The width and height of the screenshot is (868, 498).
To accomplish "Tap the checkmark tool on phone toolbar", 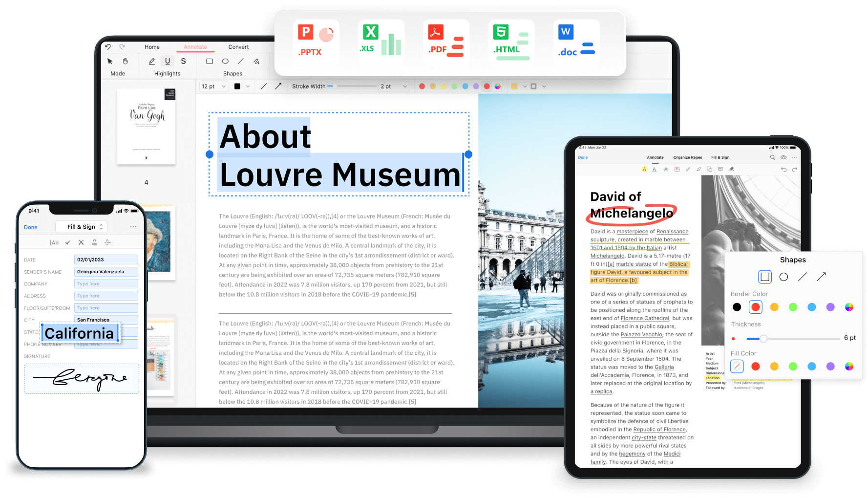I will point(68,242).
